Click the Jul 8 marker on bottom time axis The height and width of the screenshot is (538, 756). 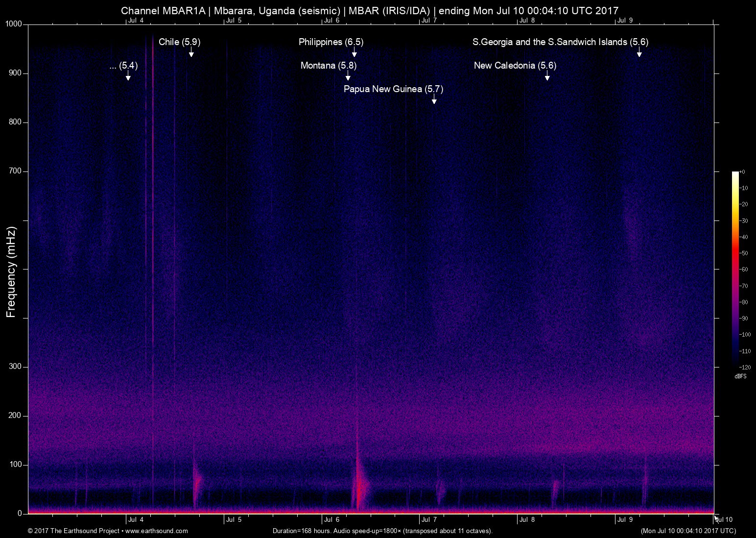[x=527, y=520]
